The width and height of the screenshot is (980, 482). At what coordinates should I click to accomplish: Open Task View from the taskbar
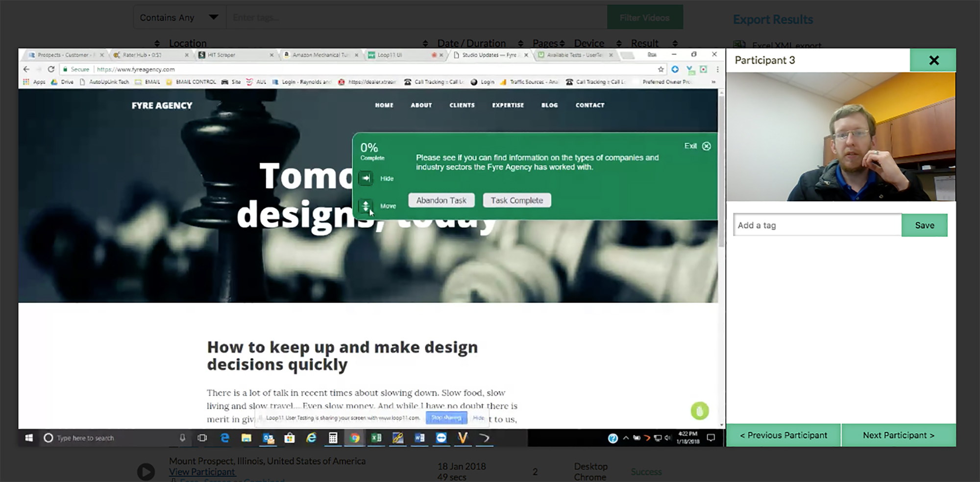[202, 438]
